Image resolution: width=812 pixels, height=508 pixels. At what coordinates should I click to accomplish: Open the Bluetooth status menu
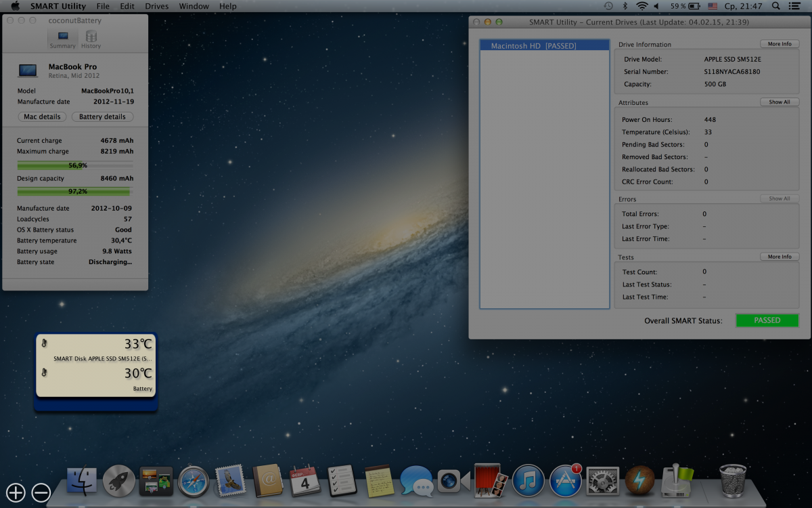625,6
